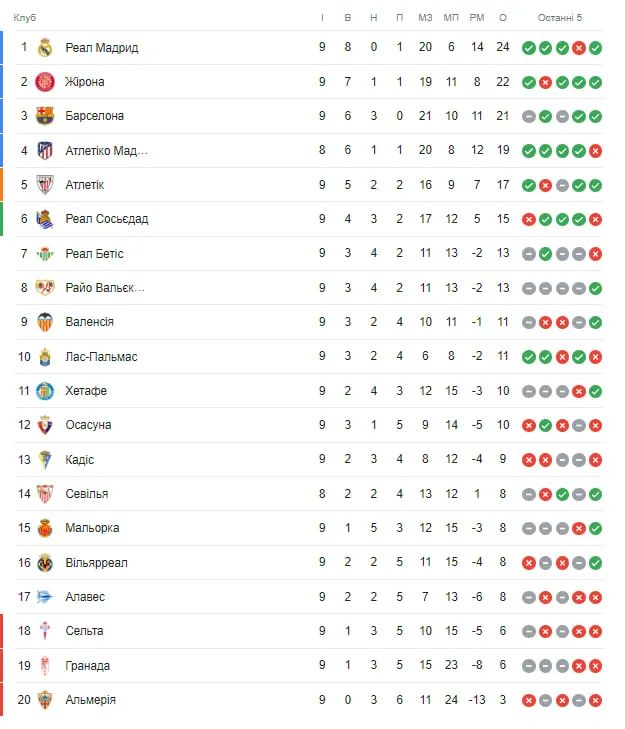Click the Останні 5 column header
Viewport: 625px width, 729px height.
[x=559, y=17]
